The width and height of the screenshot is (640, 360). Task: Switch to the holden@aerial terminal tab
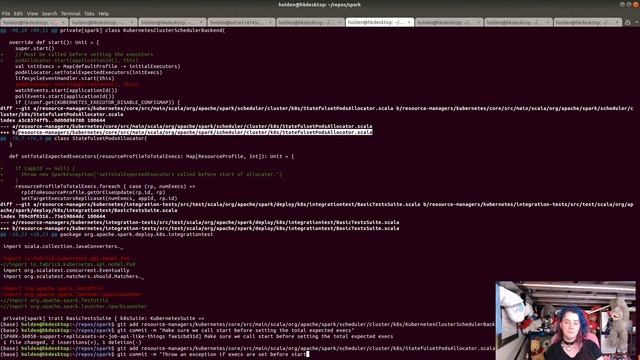coord(241,22)
